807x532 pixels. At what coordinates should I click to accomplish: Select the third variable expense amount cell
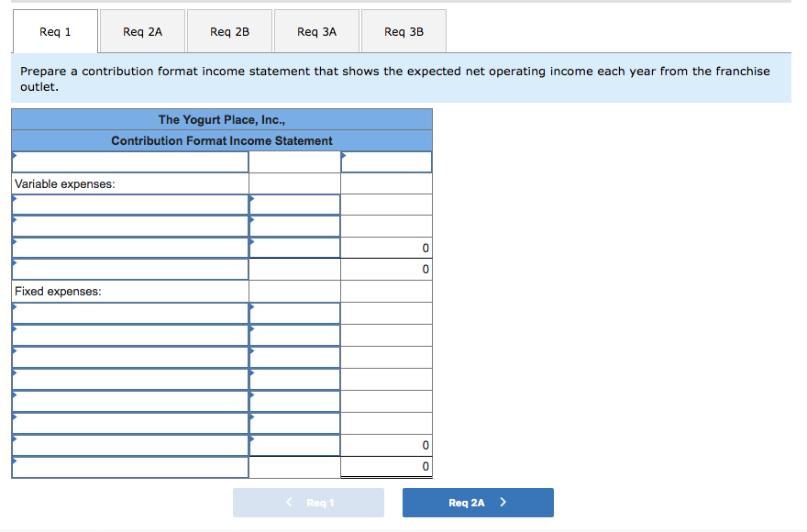295,248
